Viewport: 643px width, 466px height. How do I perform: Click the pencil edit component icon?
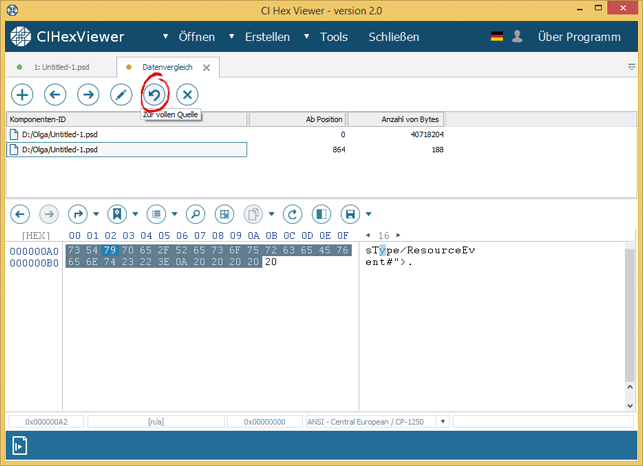point(121,95)
